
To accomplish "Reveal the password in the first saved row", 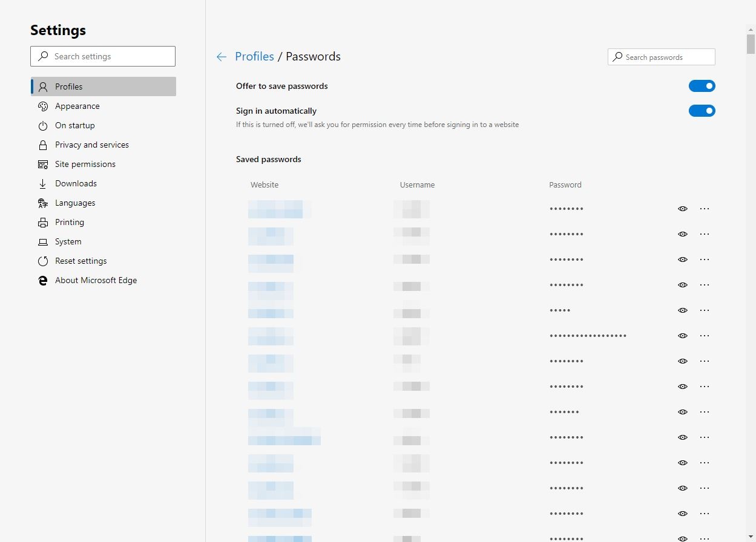I will click(x=683, y=209).
